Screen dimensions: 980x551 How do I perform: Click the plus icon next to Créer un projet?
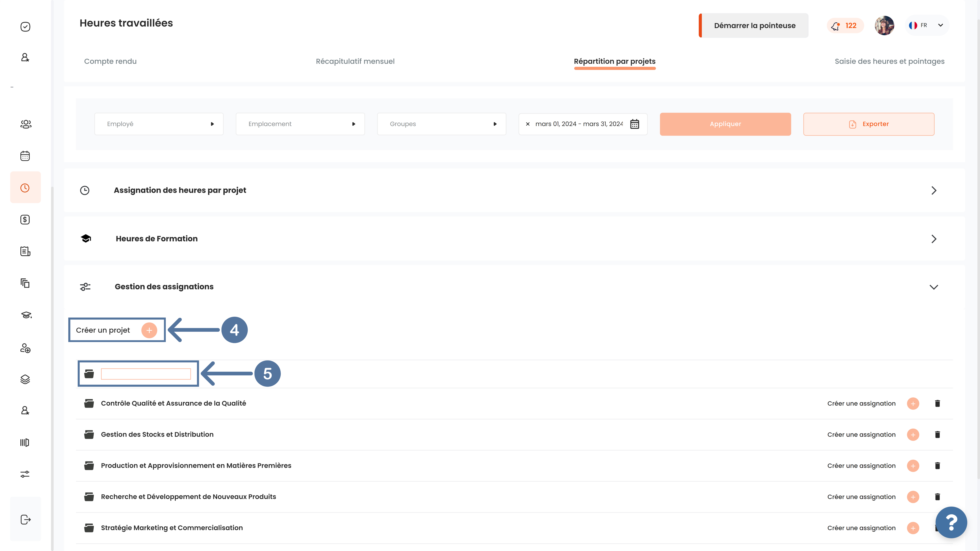click(x=149, y=330)
